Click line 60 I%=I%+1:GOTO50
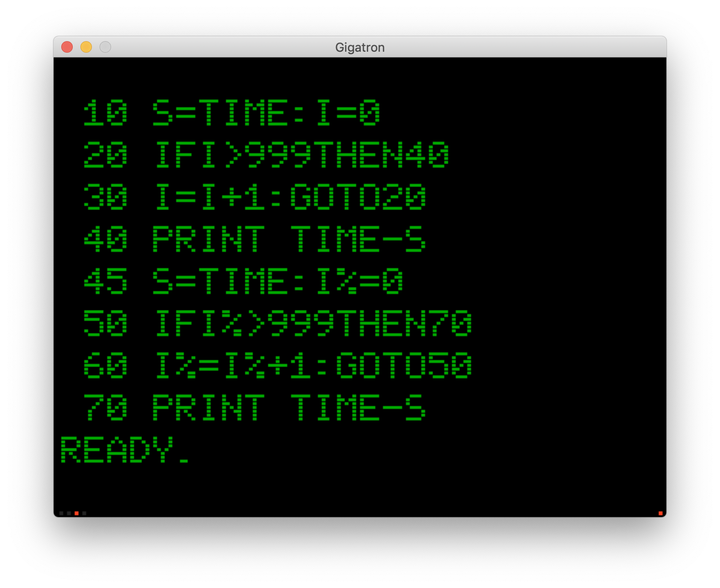The height and width of the screenshot is (588, 720). [x=278, y=366]
